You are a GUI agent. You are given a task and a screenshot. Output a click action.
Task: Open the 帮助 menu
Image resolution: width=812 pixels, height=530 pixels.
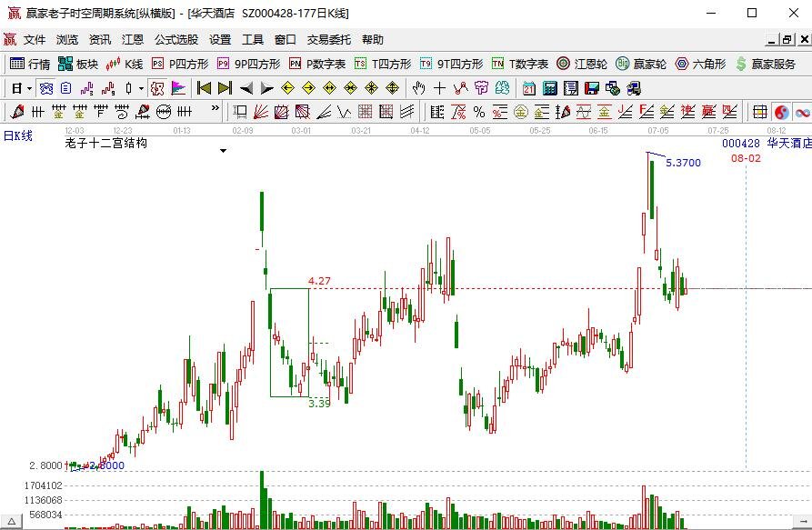(373, 39)
